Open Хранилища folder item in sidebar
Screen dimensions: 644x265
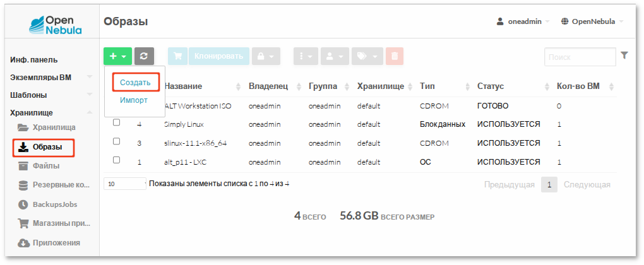[47, 127]
